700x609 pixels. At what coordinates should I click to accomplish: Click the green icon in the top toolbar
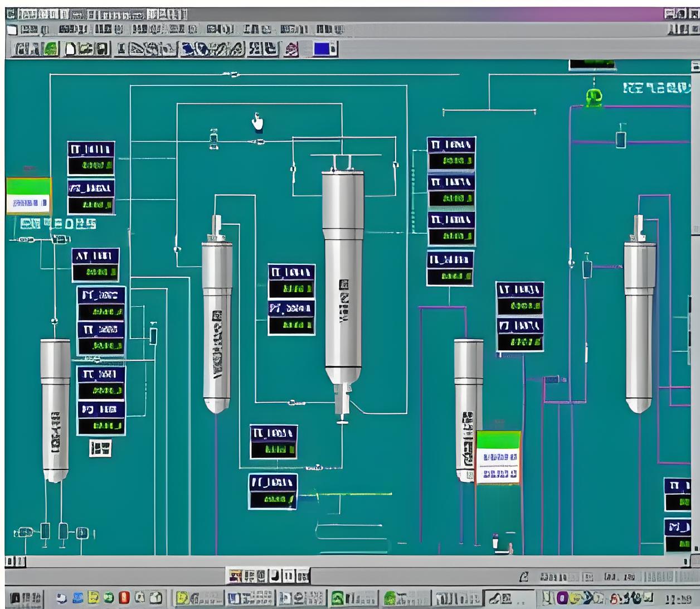tap(51, 49)
